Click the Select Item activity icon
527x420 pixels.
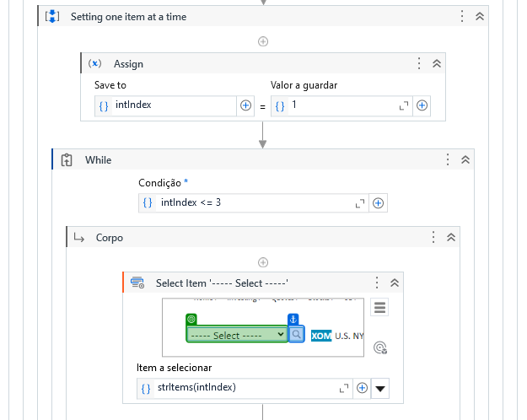pos(137,283)
